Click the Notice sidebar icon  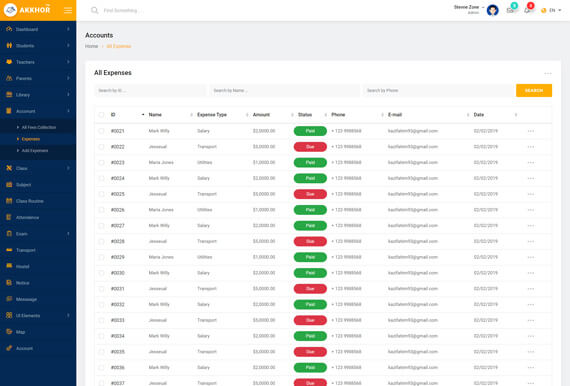[9, 282]
